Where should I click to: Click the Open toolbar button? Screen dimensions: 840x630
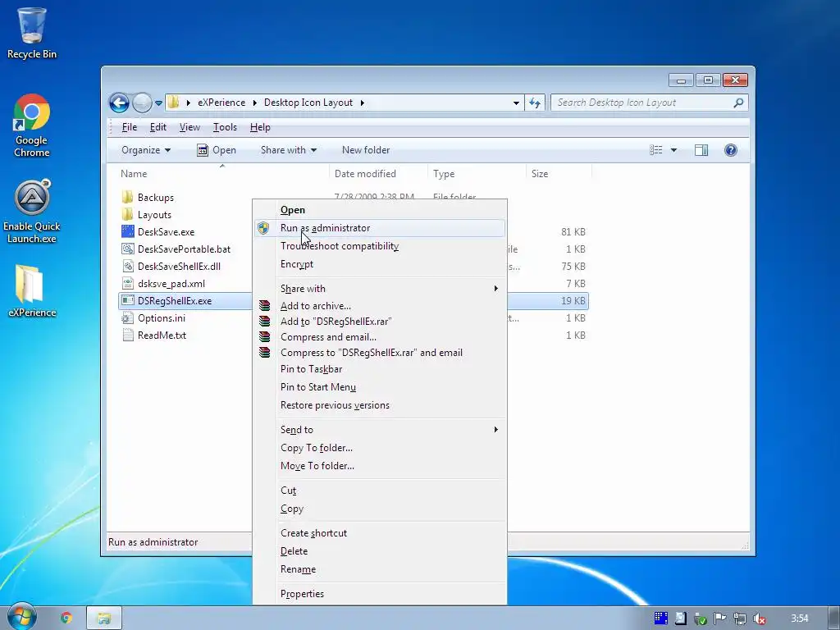[217, 151]
